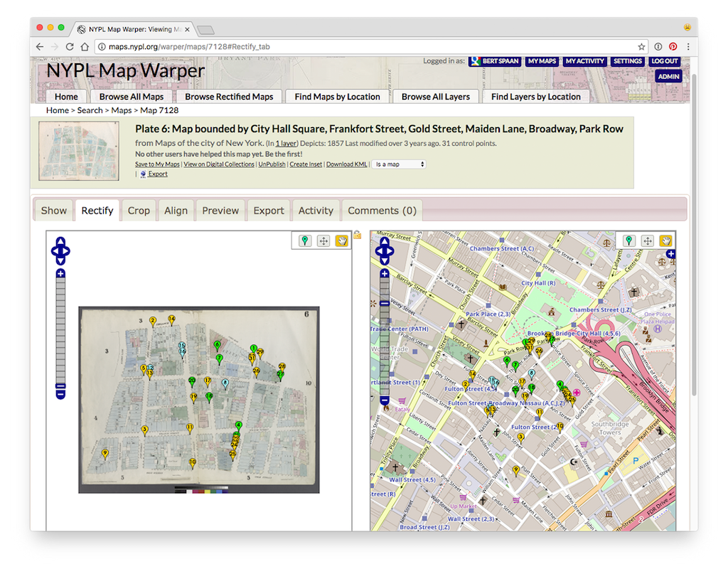The image size is (728, 574).
Task: Open the Export tab
Action: coord(268,211)
